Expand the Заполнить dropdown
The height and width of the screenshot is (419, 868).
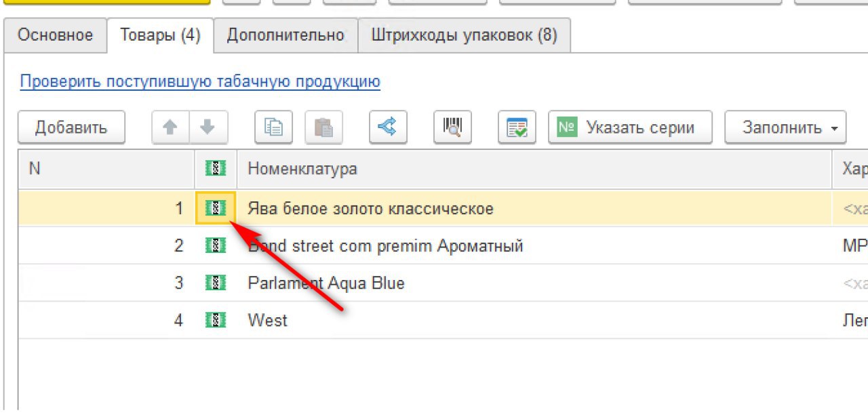click(785, 127)
